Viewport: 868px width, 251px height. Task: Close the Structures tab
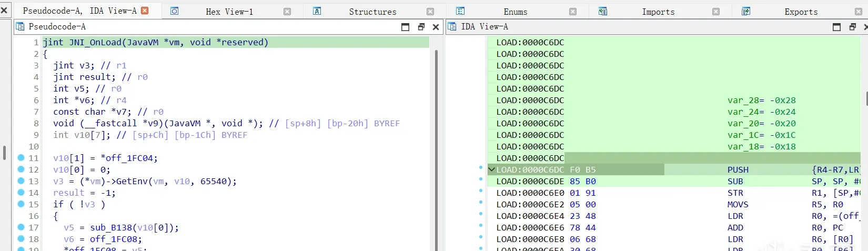tap(430, 12)
